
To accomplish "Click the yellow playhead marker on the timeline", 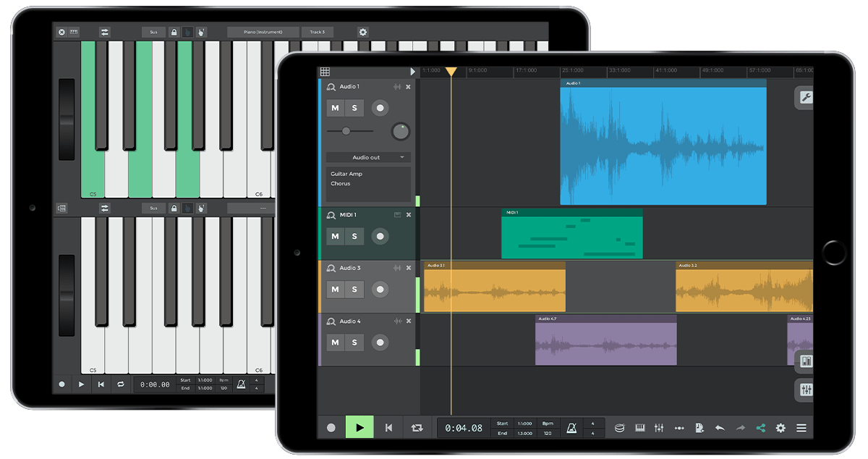I will point(451,72).
